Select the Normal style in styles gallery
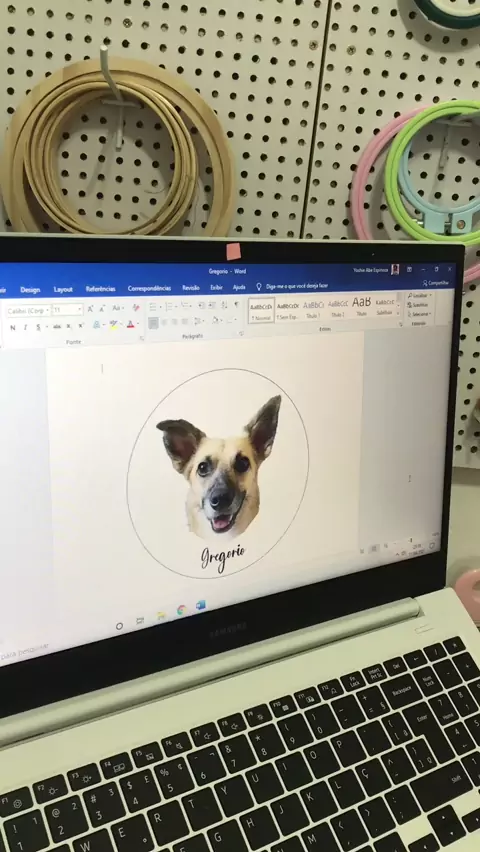The width and height of the screenshot is (480, 852). [x=261, y=311]
